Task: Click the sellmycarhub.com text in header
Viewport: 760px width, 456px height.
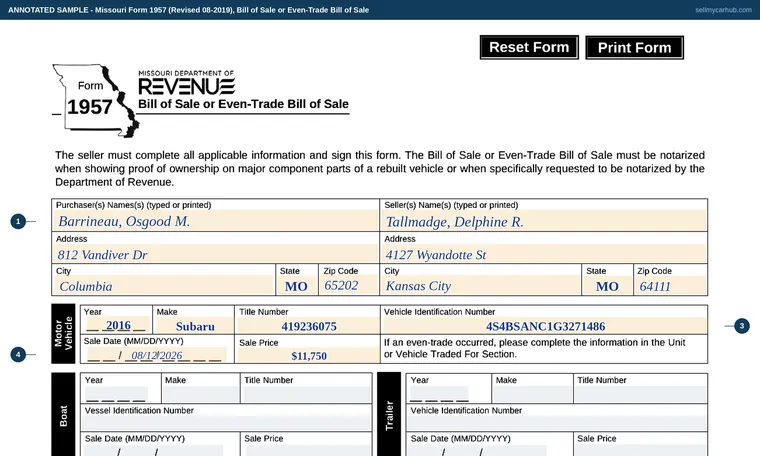Action: pos(723,10)
